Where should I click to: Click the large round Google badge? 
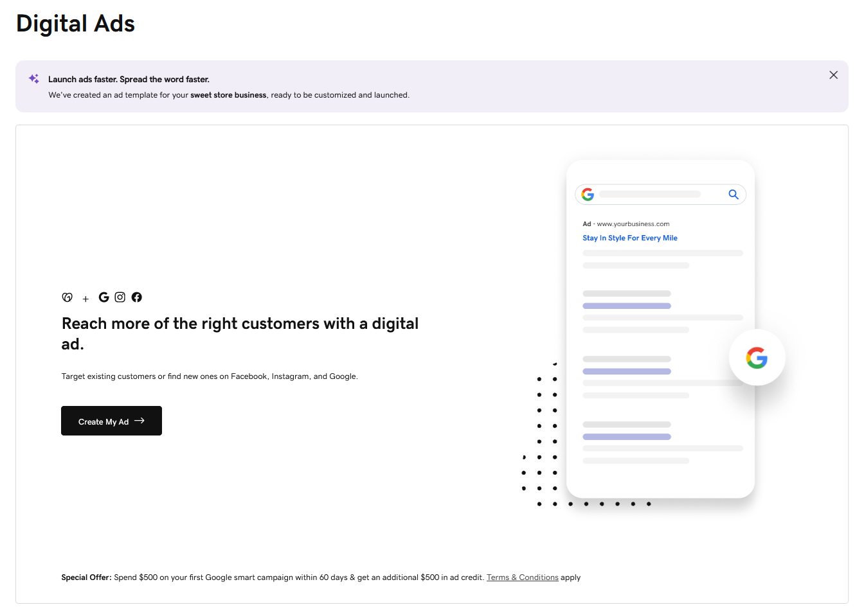point(757,358)
